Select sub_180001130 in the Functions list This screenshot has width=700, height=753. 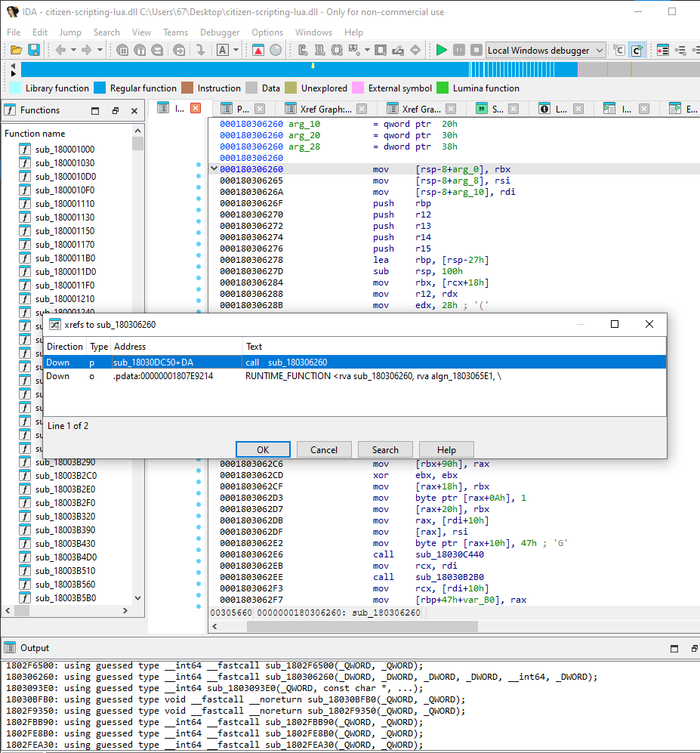[65, 217]
